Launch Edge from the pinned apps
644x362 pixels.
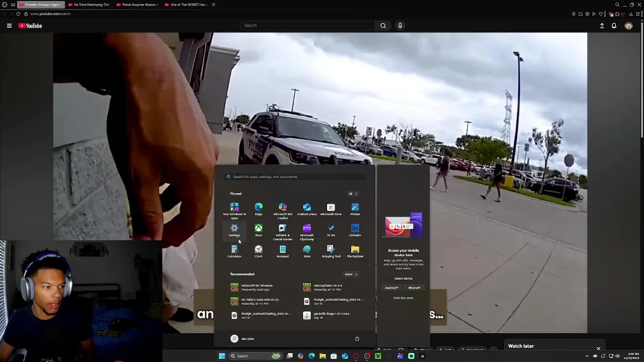(x=259, y=209)
